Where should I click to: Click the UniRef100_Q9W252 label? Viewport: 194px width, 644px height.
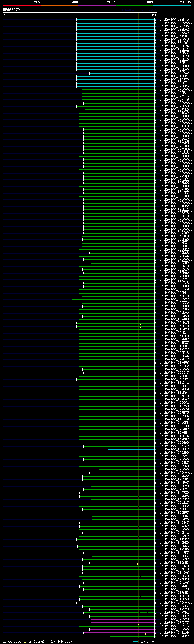tap(174, 526)
